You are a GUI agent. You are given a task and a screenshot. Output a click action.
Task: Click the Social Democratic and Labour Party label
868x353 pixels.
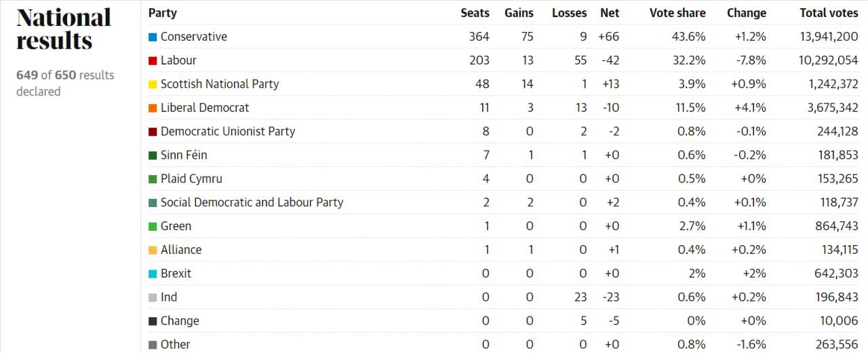click(x=252, y=202)
